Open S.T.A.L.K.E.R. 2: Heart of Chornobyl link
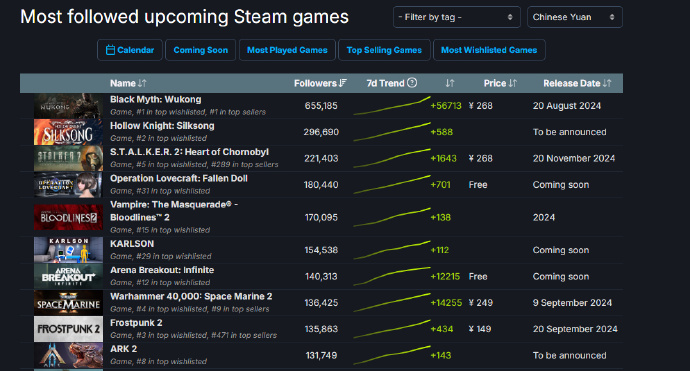Screen dimensions: 690x371 point(189,152)
